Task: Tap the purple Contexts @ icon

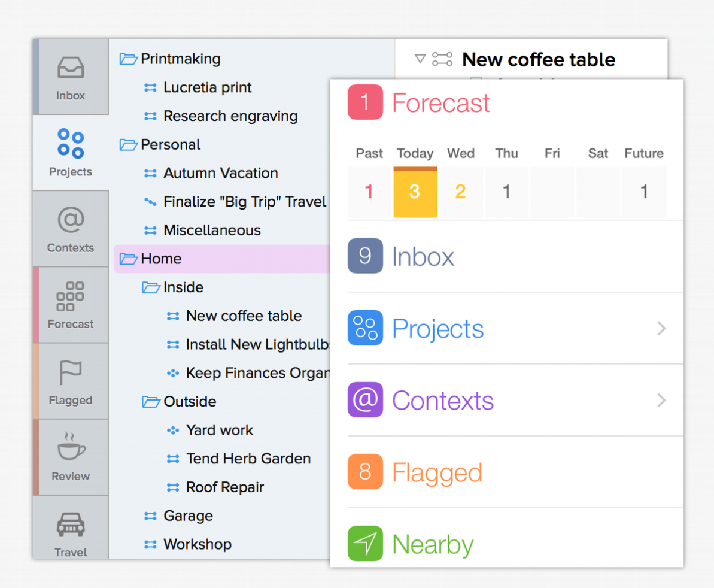Action: 365,400
